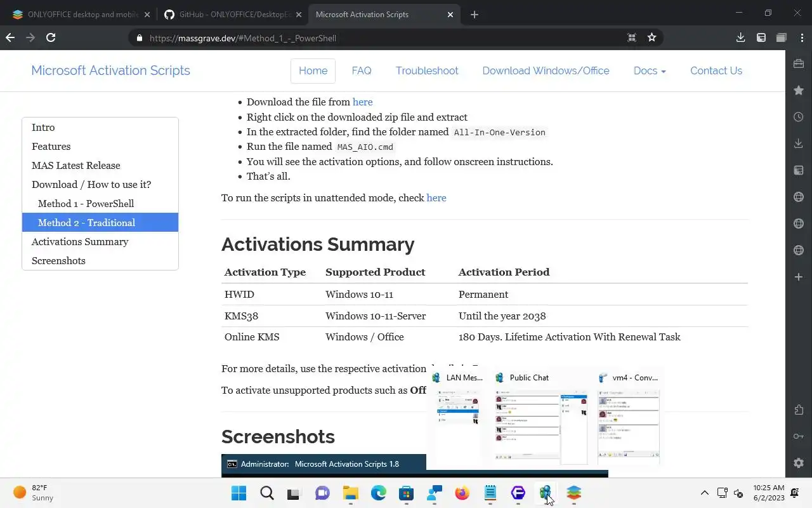Open the Home navigation item
Image resolution: width=812 pixels, height=508 pixels.
[x=313, y=70]
